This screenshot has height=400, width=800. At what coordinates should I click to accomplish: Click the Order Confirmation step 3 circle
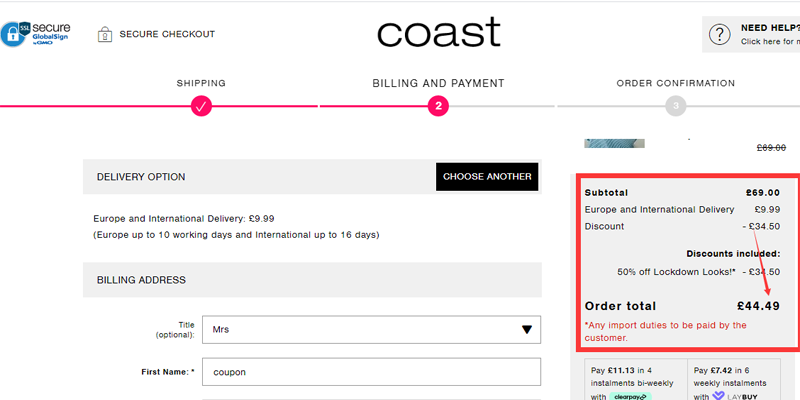tap(676, 106)
